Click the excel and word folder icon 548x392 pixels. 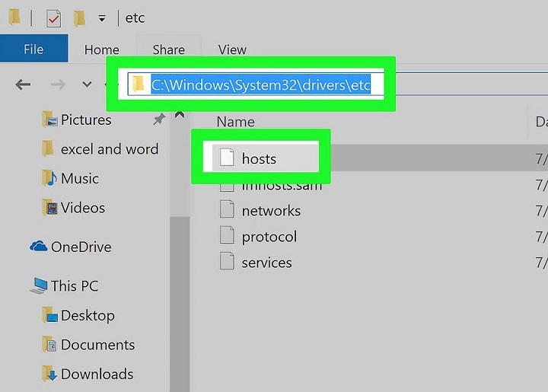pyautogui.click(x=47, y=148)
